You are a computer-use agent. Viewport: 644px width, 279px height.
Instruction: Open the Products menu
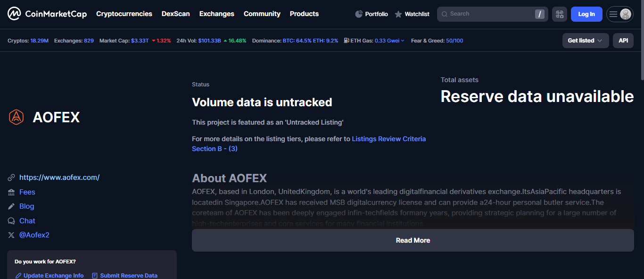[304, 14]
